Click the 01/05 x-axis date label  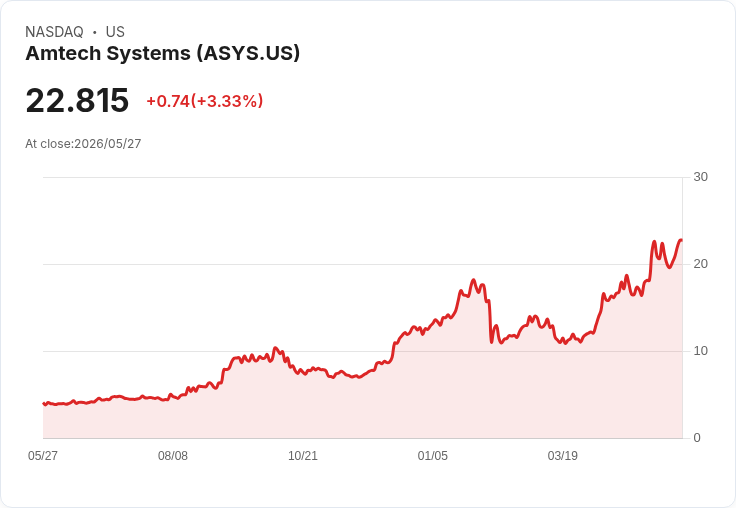tap(433, 455)
